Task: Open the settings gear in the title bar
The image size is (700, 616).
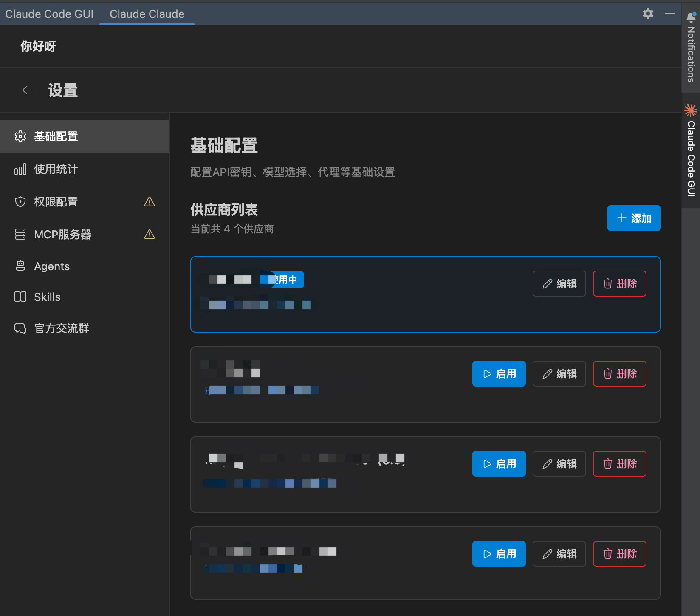Action: [x=648, y=14]
